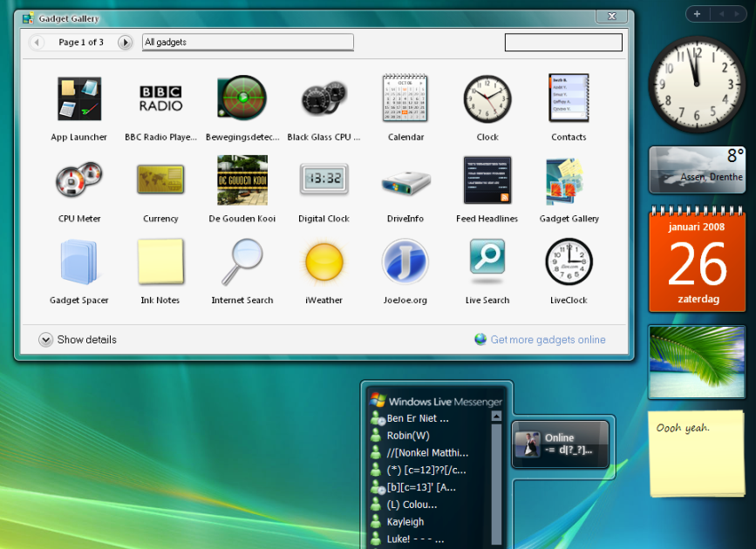Select contact Luke! in Messenger list

coord(415,539)
